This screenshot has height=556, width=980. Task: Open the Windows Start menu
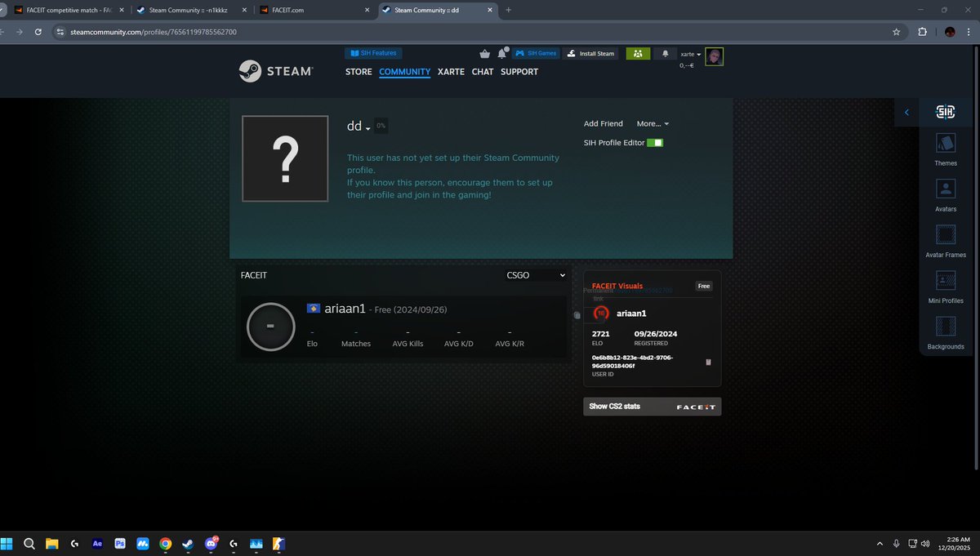pos(7,543)
